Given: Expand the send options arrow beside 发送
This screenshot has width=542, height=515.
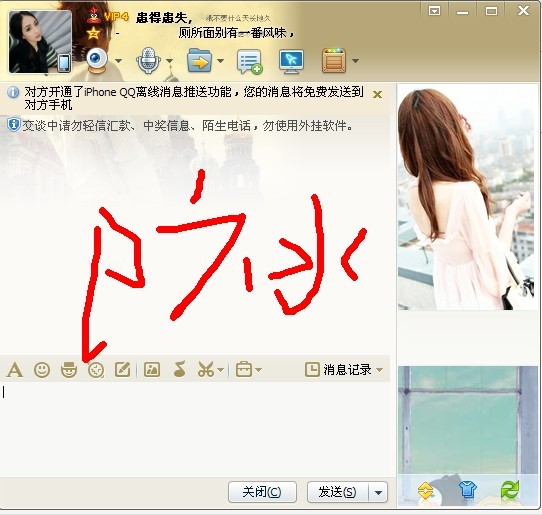Looking at the screenshot, I should click(x=378, y=492).
